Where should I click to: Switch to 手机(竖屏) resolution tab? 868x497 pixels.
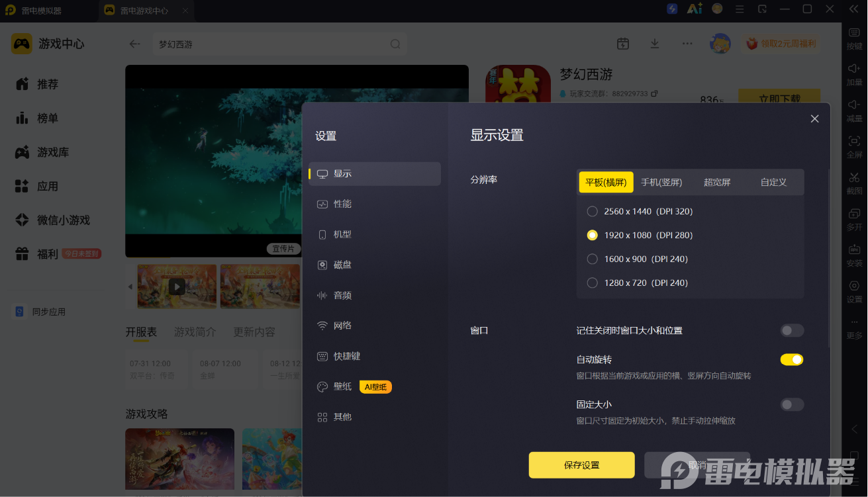(x=661, y=182)
